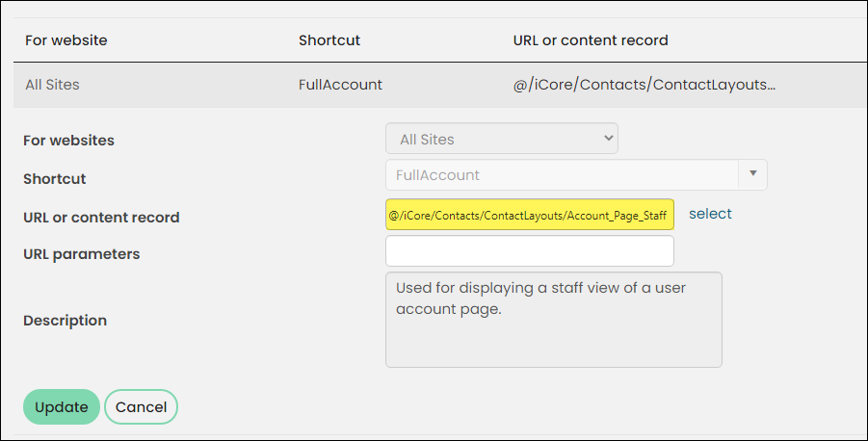Click the Update button
Viewport: 868px width, 441px height.
[x=62, y=406]
